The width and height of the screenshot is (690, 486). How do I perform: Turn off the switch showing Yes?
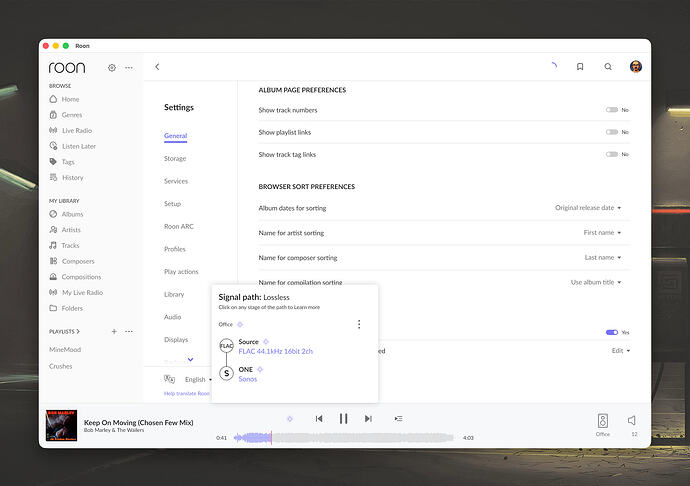point(612,332)
